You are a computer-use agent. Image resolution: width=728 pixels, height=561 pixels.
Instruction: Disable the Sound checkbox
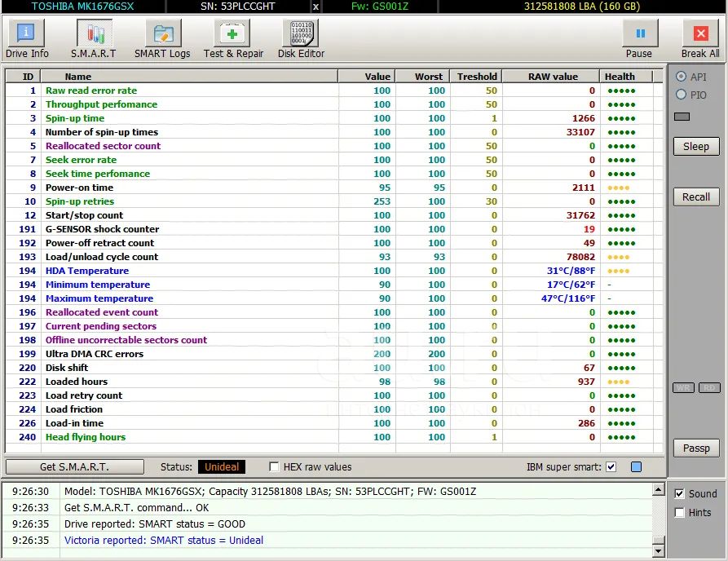tap(679, 493)
